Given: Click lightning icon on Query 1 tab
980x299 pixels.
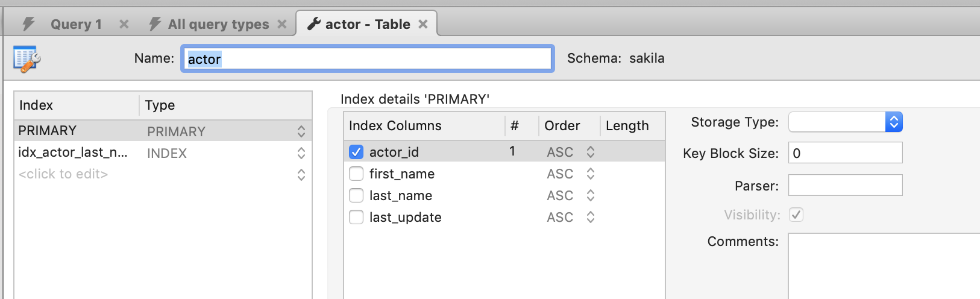Looking at the screenshot, I should point(28,24).
